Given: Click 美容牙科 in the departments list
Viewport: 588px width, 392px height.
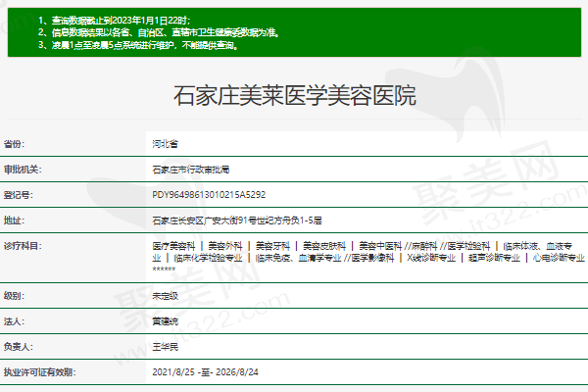Looking at the screenshot, I should (272, 246).
